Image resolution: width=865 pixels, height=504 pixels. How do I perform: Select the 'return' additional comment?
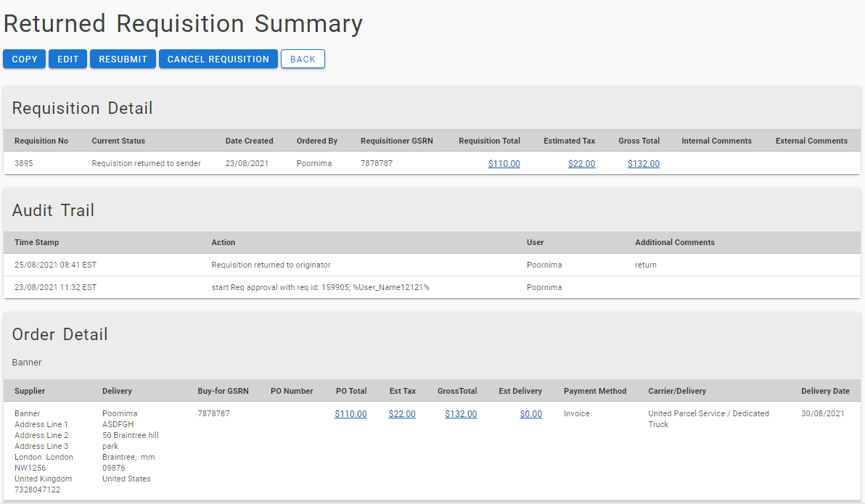pos(645,265)
